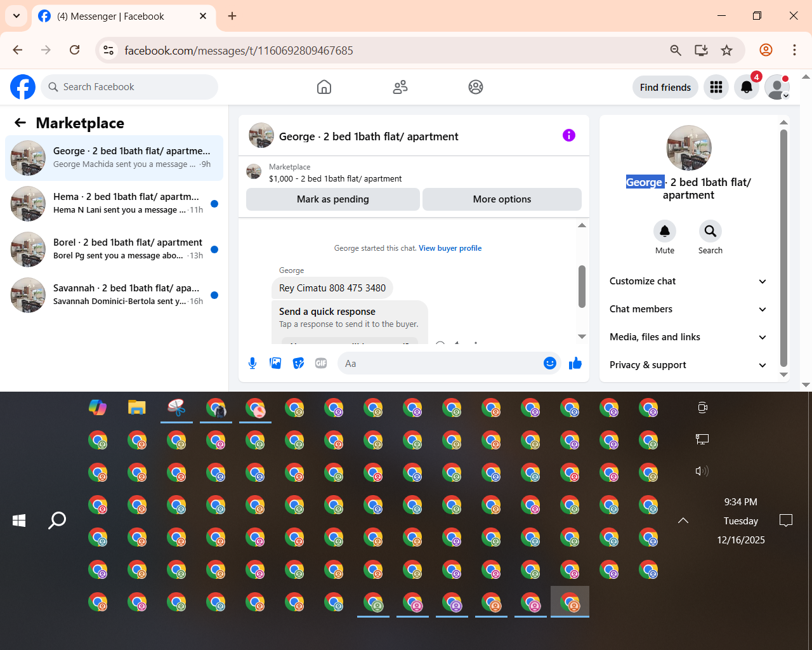The image size is (812, 650).
Task: Click the volume icon in system tray
Action: [702, 471]
